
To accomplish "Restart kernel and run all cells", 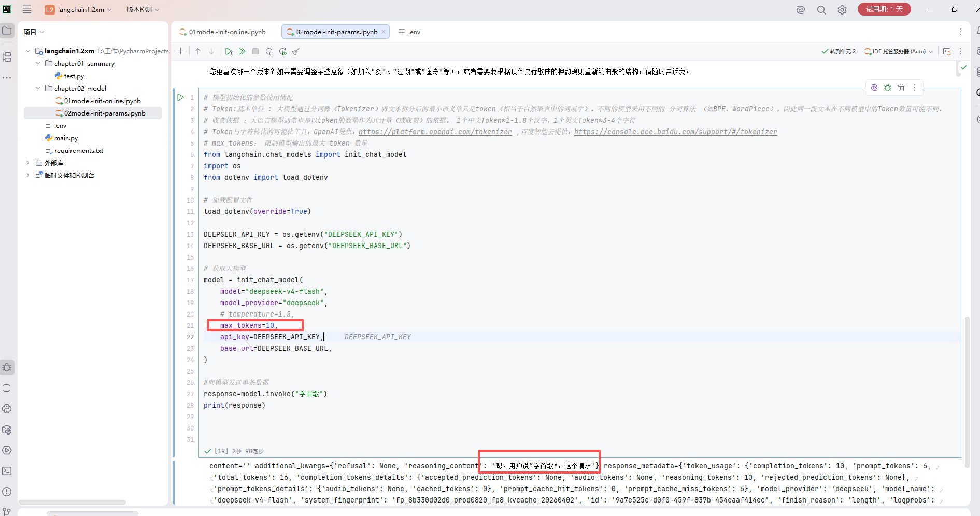I will [x=282, y=51].
